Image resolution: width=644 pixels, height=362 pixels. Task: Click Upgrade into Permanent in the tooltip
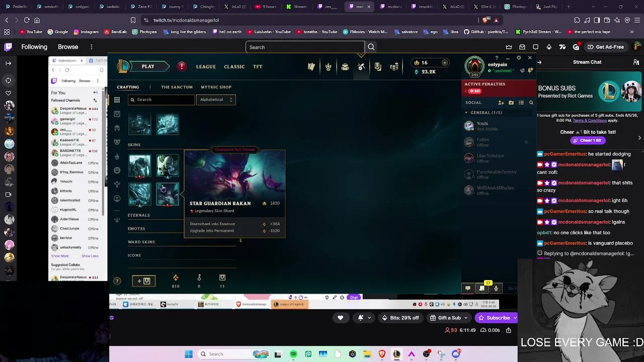tap(212, 231)
